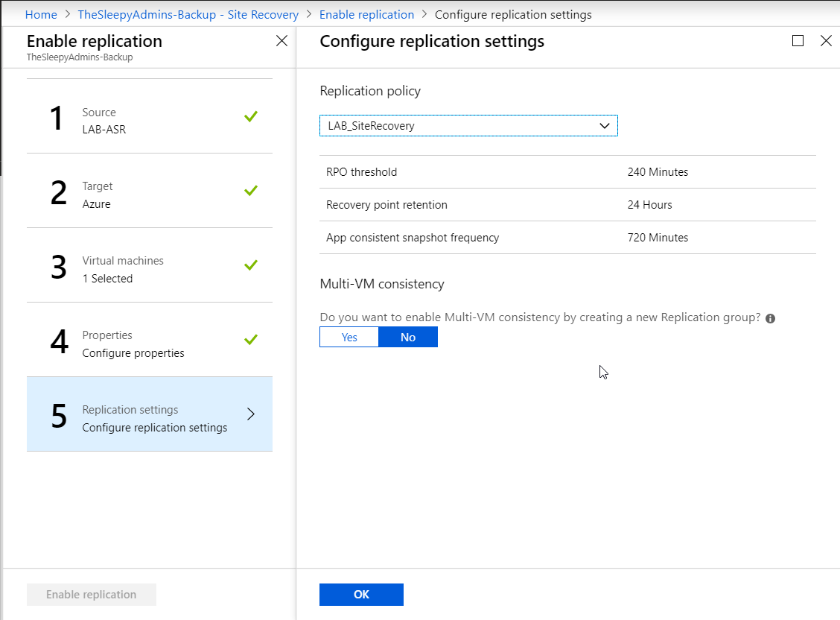Click the checkmark beside Properties step

tap(251, 340)
